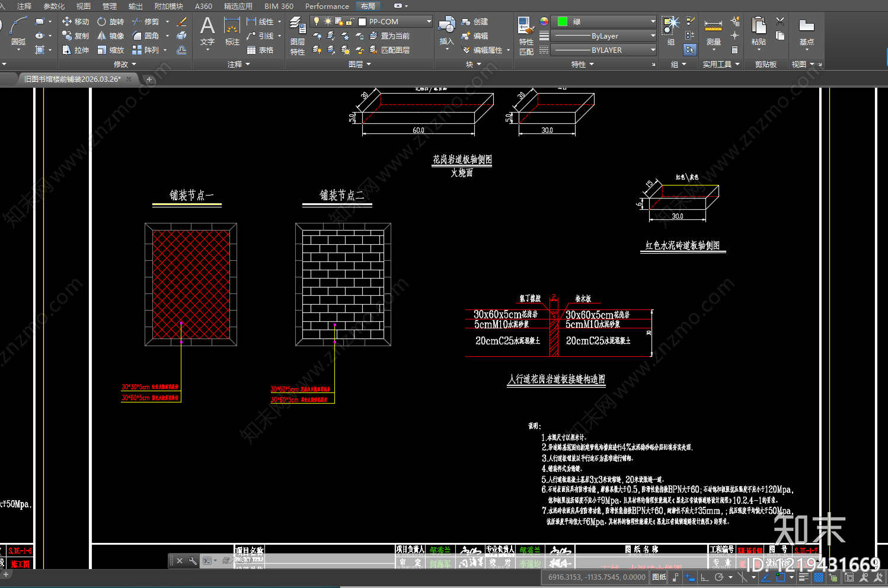
Task: Open the BYLAYER linetype dropdown
Action: pos(603,50)
